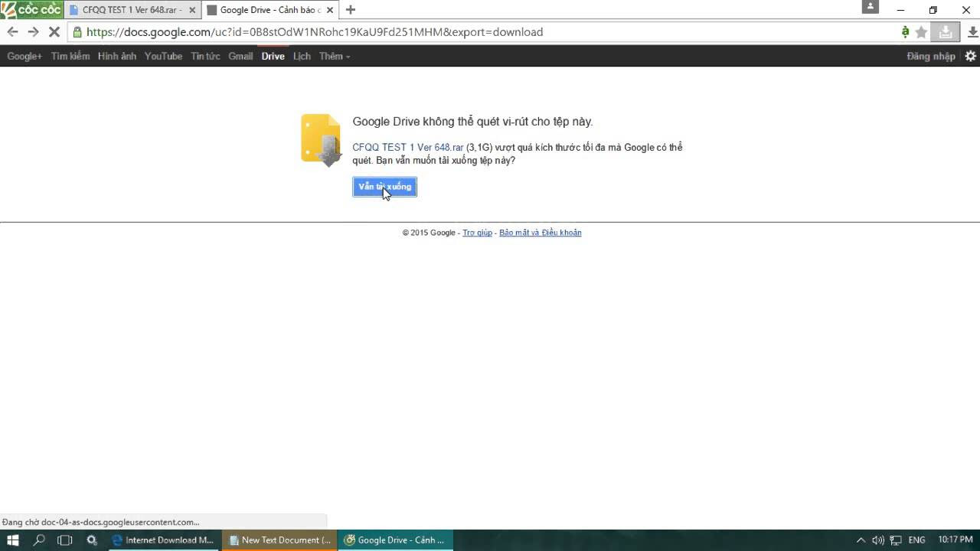The height and width of the screenshot is (551, 980).
Task: Close the Google Drive warning tab
Action: point(330,10)
